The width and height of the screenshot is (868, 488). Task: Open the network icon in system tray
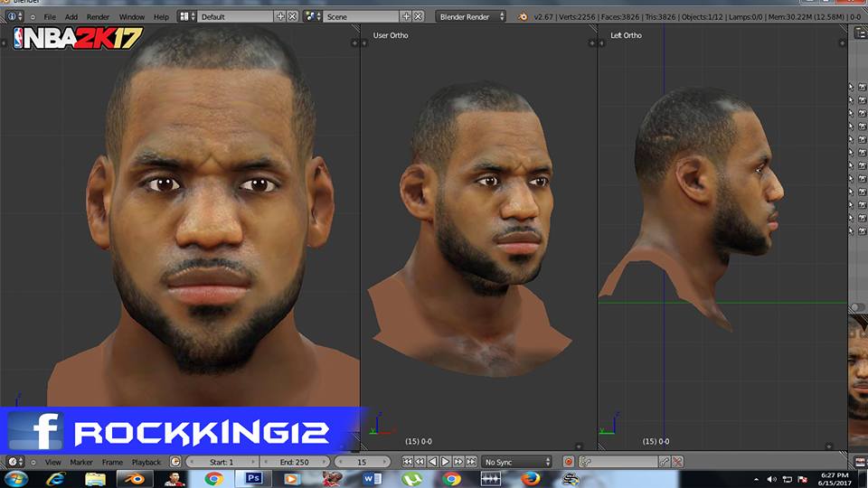(x=788, y=480)
